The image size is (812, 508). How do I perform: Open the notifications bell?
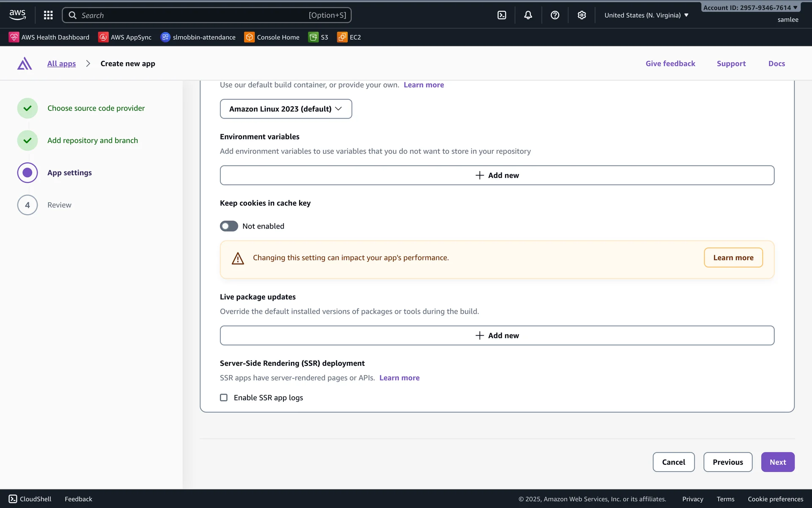528,15
